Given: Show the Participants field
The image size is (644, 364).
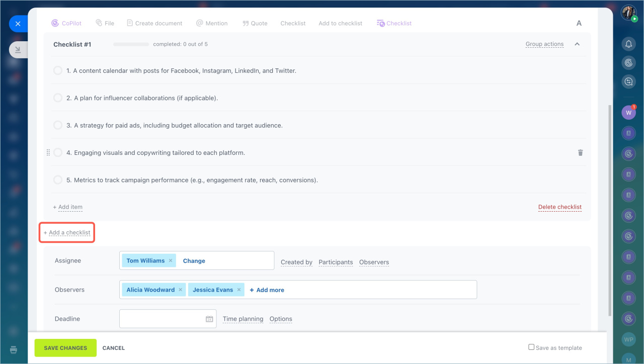Looking at the screenshot, I should coord(336,262).
